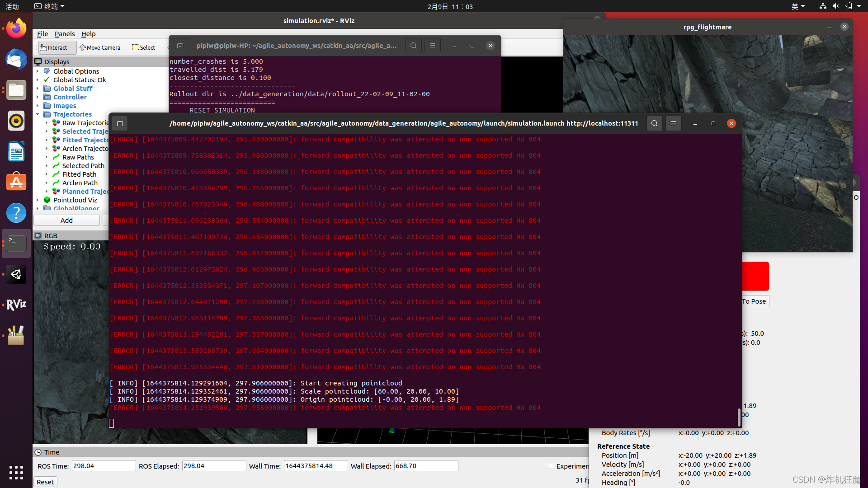The image size is (868, 488).
Task: Expand the Selected Path display
Action: (47, 166)
